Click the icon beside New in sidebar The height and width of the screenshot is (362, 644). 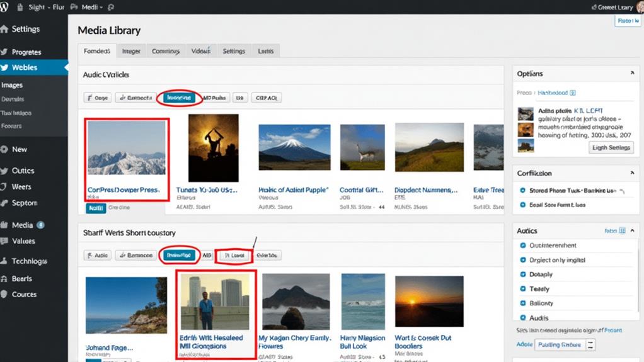[4, 149]
